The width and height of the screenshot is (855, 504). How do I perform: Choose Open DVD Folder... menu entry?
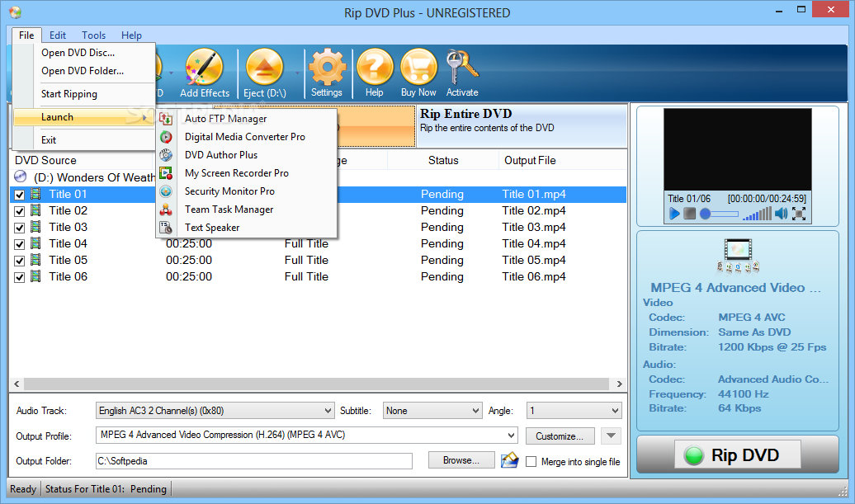point(84,71)
